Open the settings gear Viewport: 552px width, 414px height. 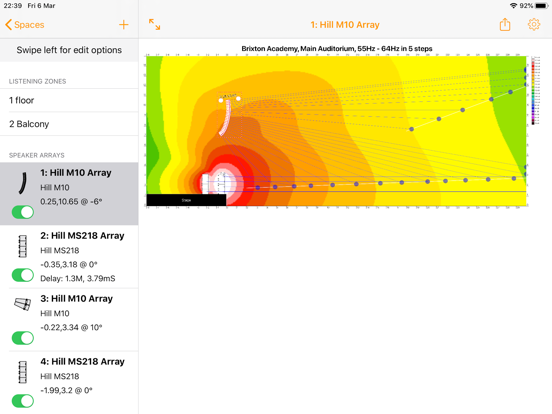click(534, 24)
